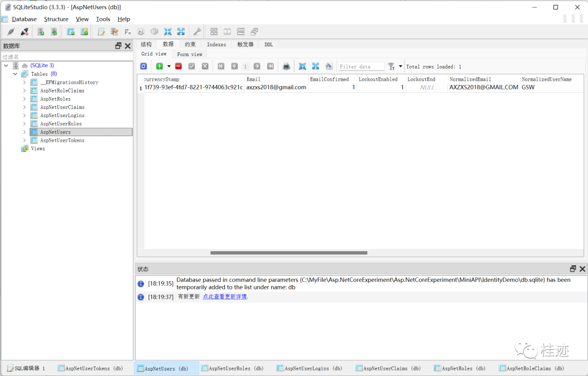The height and width of the screenshot is (376, 588).
Task: Open the Help menu
Action: [124, 19]
